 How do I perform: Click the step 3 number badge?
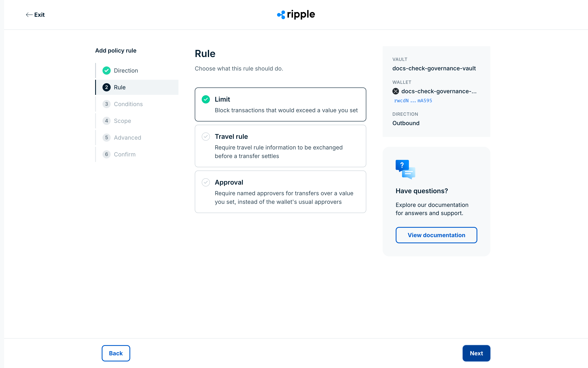click(106, 104)
